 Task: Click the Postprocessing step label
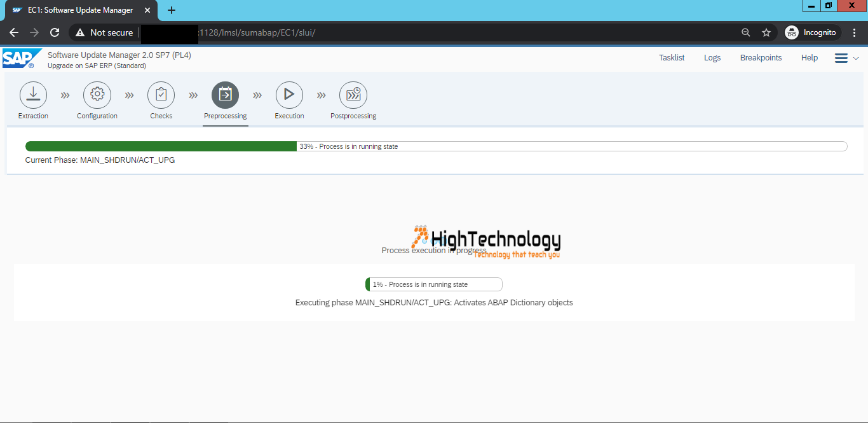pos(353,116)
